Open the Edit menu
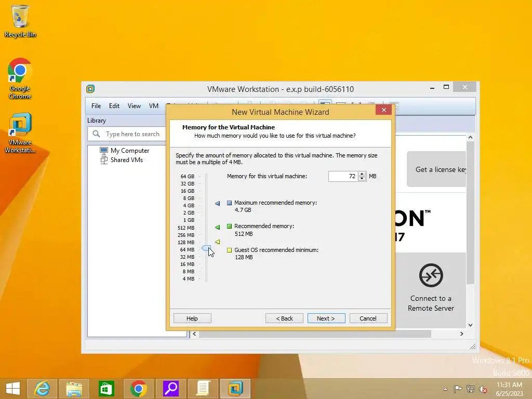532x399 pixels. coord(114,106)
